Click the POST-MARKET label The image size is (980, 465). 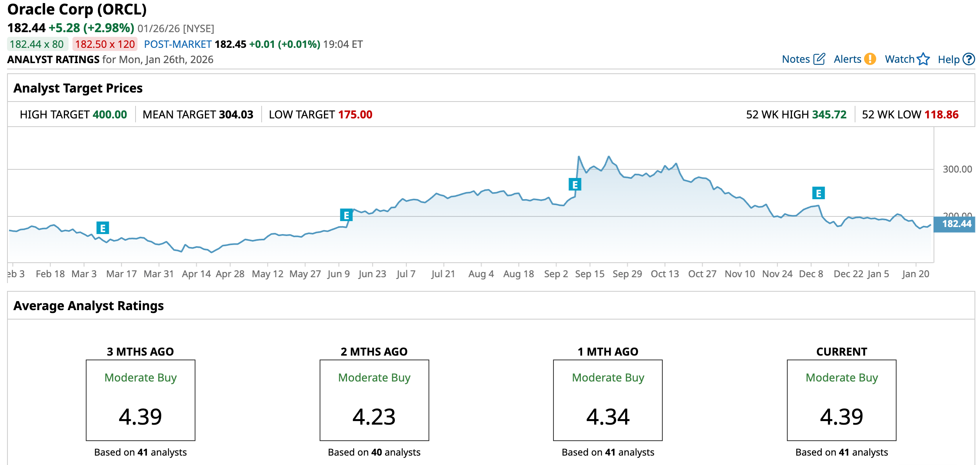pos(178,44)
